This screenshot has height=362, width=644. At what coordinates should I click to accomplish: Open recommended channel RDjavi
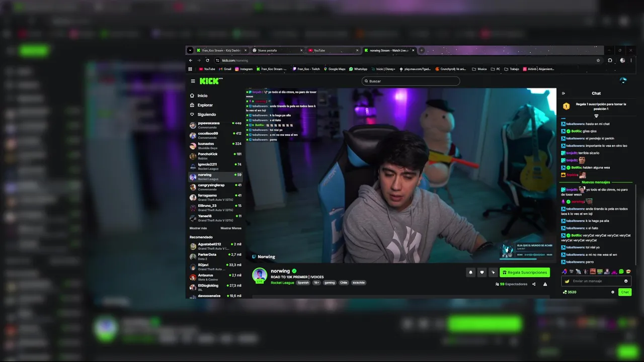215,267
